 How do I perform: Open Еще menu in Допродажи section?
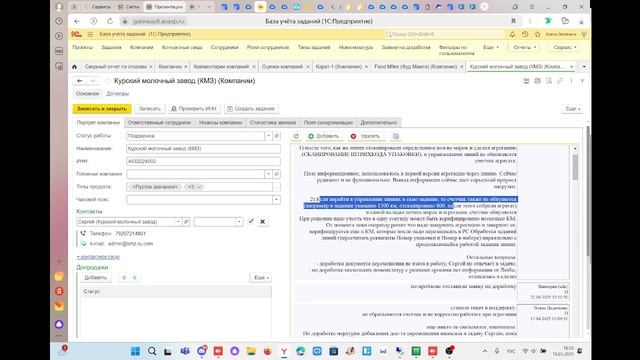[x=261, y=278]
